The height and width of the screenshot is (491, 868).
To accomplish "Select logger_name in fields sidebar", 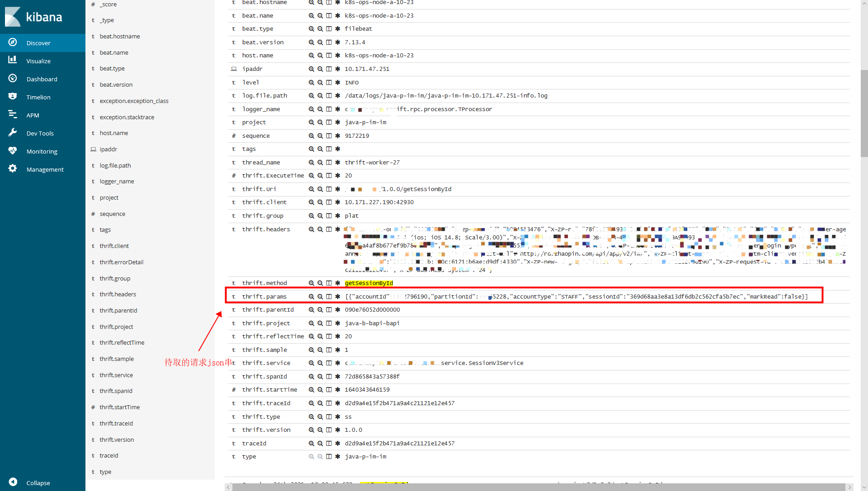I will click(117, 181).
